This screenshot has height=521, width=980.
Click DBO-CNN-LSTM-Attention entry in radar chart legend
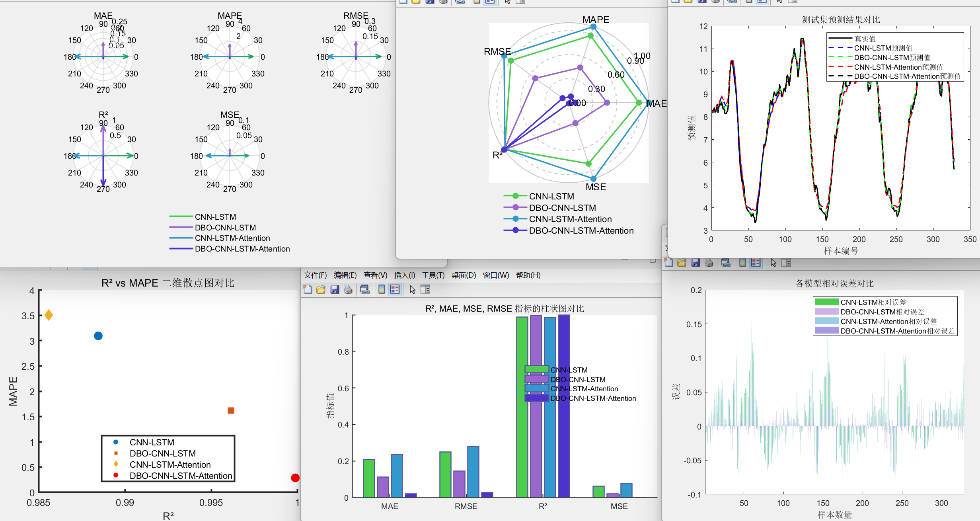point(581,231)
